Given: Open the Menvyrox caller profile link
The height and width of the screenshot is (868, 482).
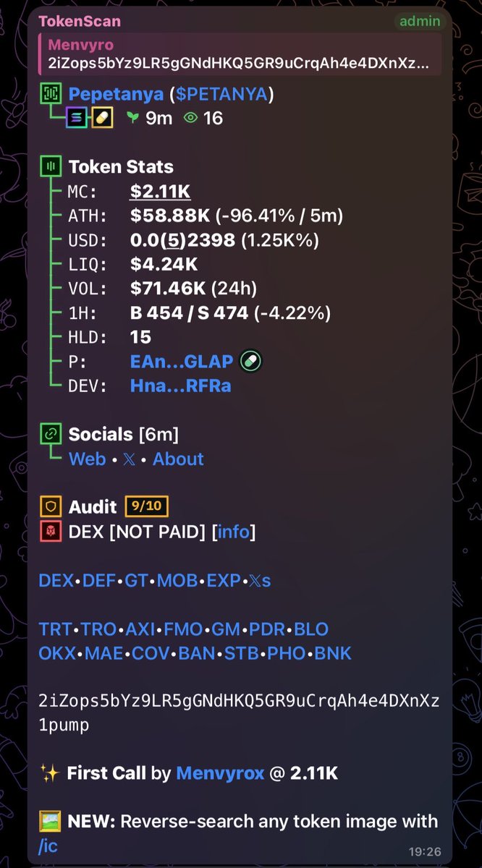Looking at the screenshot, I should (x=220, y=773).
